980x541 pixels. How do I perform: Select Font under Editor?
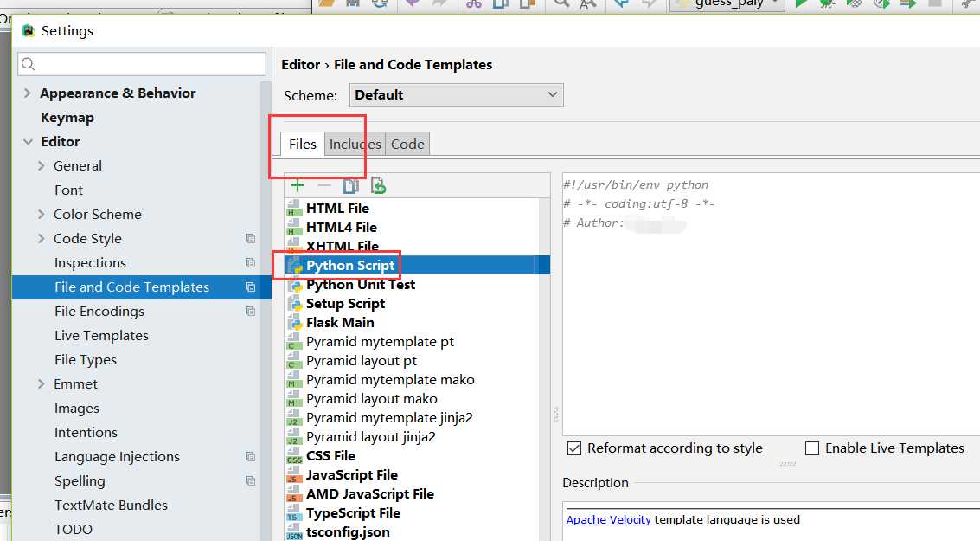tap(68, 190)
